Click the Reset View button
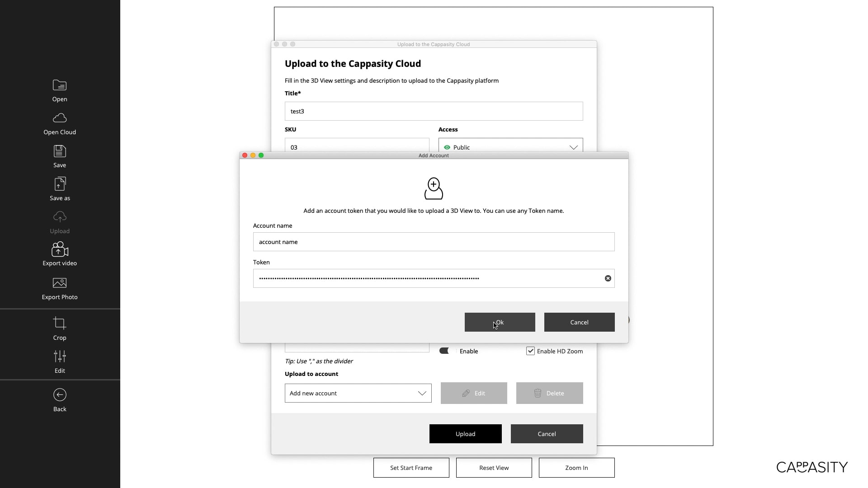Image resolution: width=868 pixels, height=488 pixels. coord(494,468)
